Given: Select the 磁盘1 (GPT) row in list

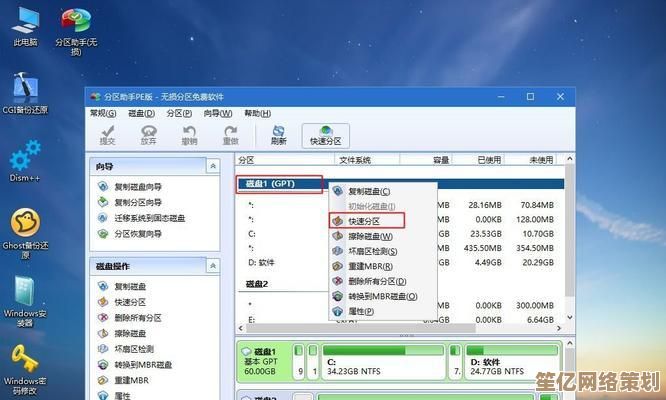Looking at the screenshot, I should coord(280,184).
